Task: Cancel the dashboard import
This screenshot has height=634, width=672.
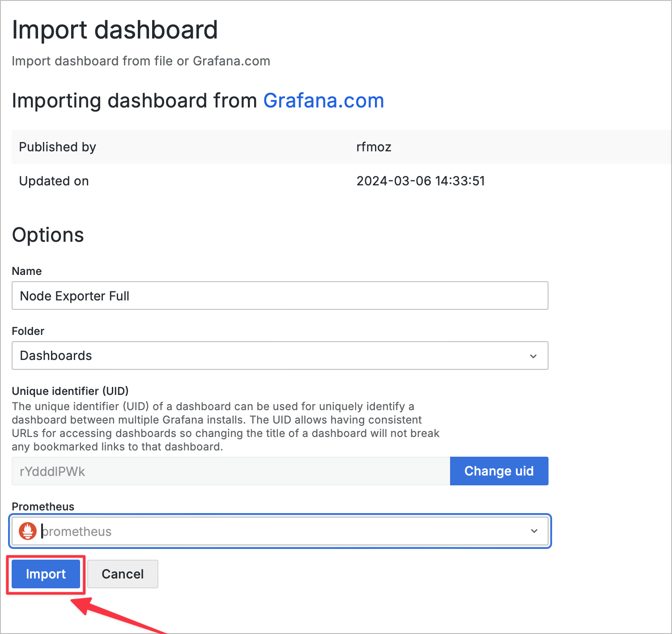Action: 123,574
